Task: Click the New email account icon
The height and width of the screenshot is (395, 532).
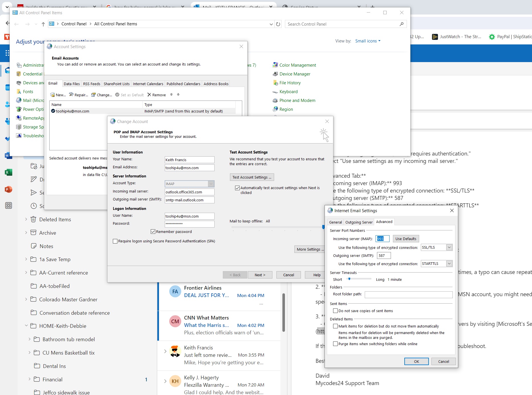Action: 52,95
